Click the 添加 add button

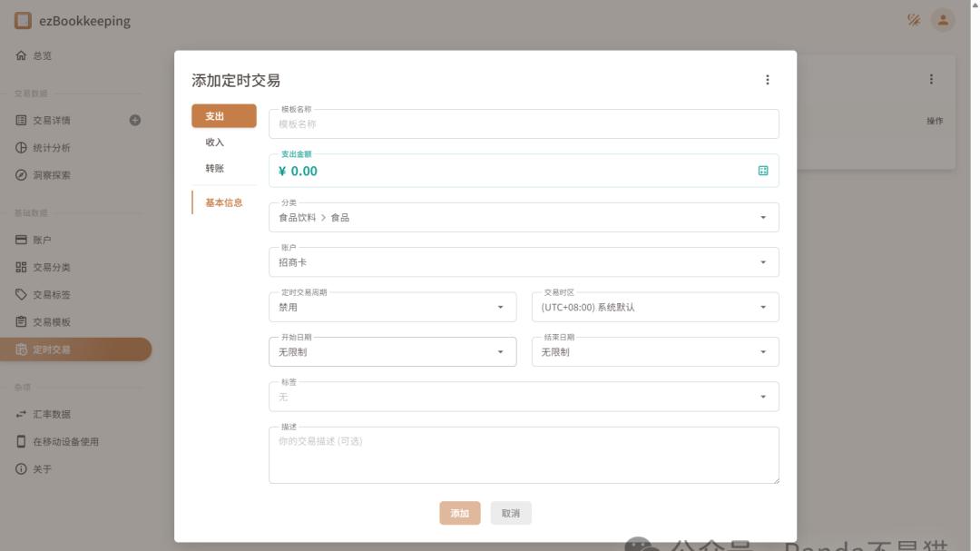click(x=459, y=513)
